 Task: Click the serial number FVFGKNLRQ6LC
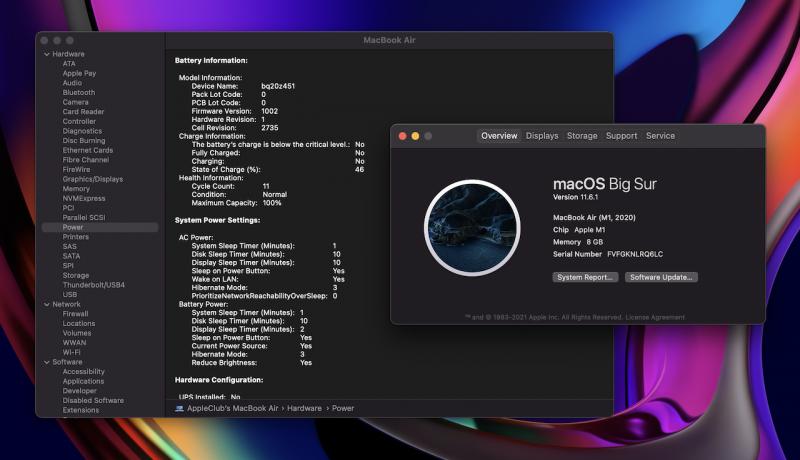pyautogui.click(x=635, y=254)
